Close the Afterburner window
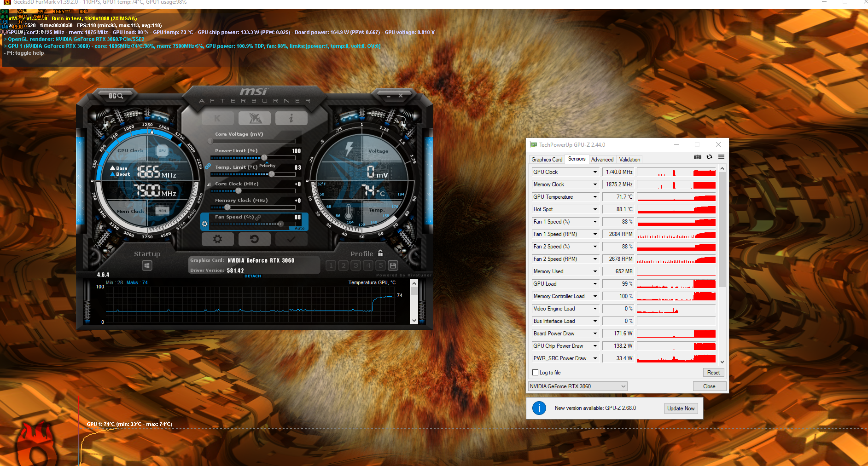This screenshot has width=868, height=466. click(x=401, y=96)
